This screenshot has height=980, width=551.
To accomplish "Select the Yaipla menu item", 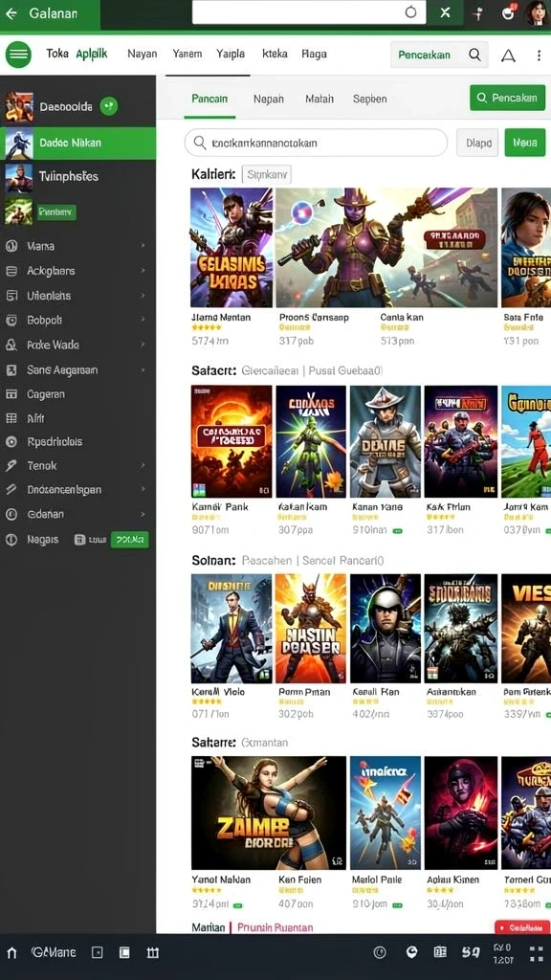I will [231, 54].
